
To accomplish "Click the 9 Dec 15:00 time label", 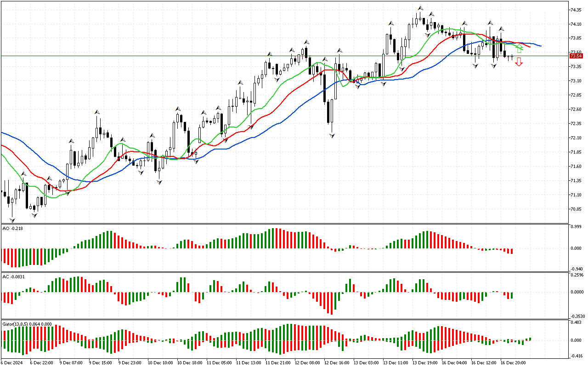I will pos(100,363).
